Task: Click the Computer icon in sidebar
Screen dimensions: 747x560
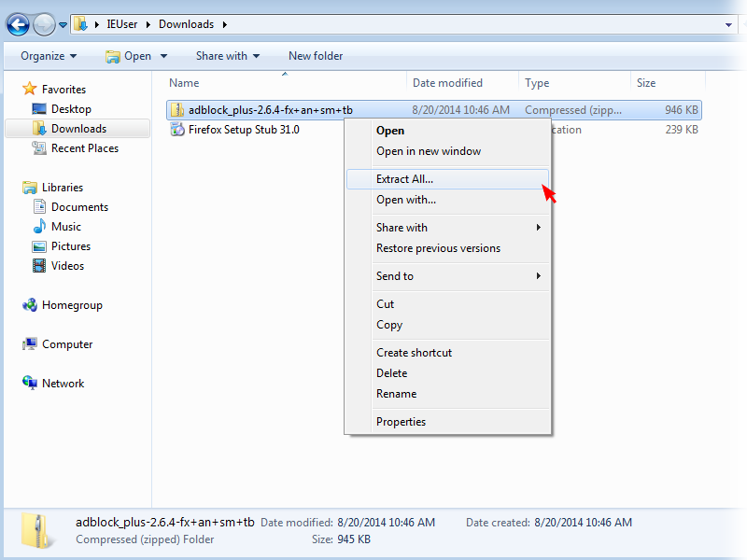Action: (x=30, y=343)
